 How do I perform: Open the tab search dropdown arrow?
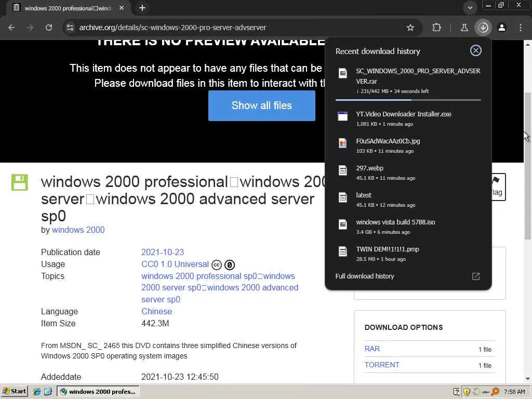point(470,7)
